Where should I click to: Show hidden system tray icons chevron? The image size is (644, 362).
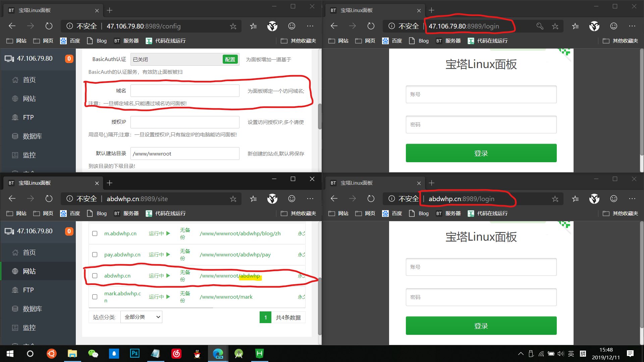point(521,353)
